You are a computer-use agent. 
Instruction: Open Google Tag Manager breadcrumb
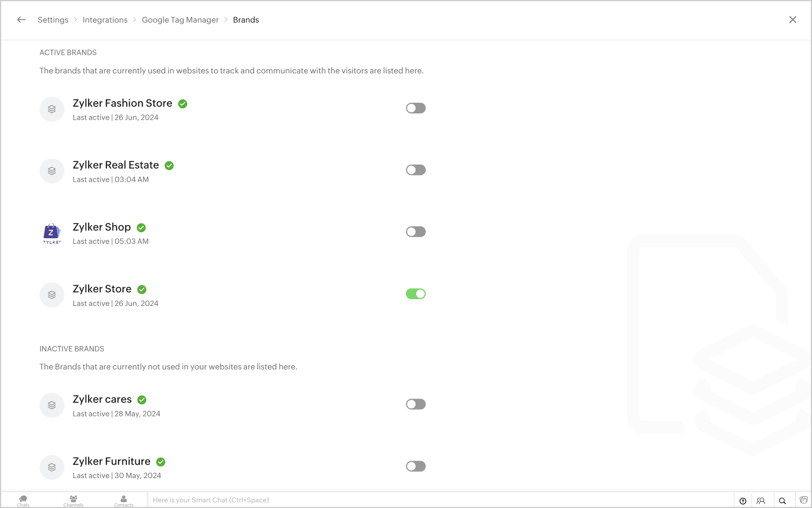pyautogui.click(x=180, y=20)
